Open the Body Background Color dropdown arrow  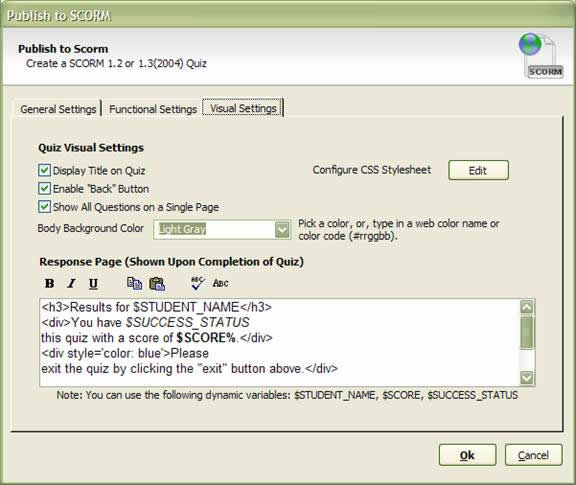tap(282, 230)
